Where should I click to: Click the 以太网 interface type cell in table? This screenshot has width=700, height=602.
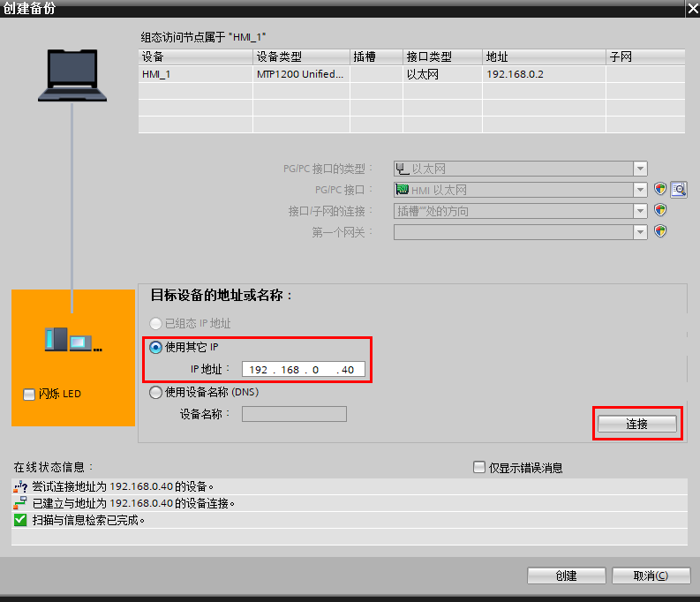coord(442,74)
